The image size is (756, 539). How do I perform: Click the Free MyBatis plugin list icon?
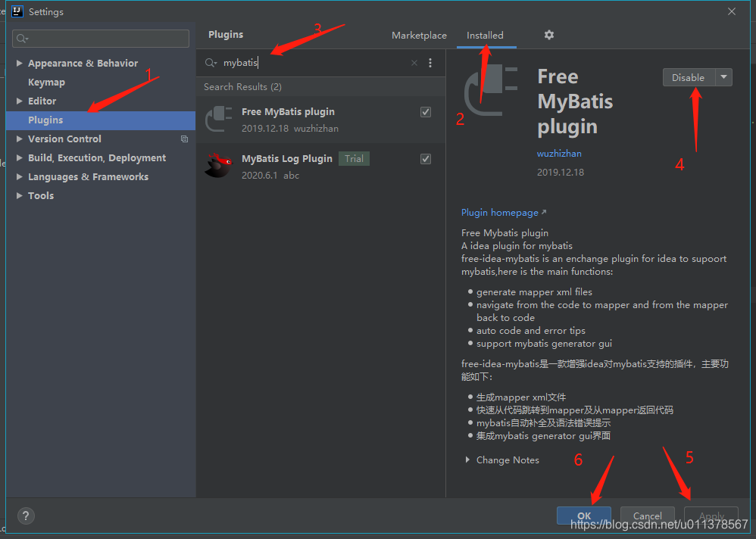(218, 119)
